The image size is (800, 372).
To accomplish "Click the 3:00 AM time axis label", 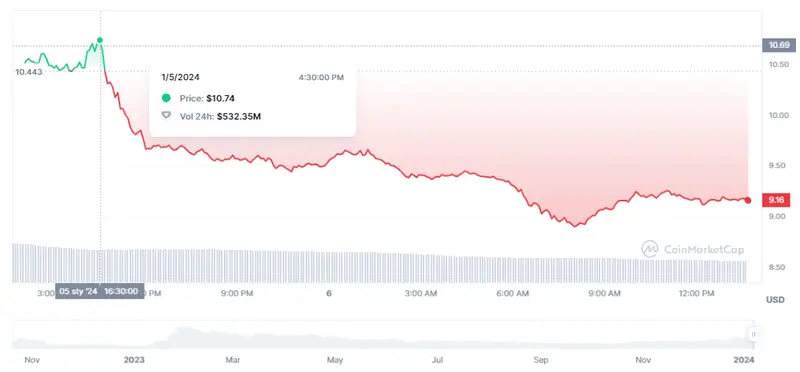I will tap(419, 293).
